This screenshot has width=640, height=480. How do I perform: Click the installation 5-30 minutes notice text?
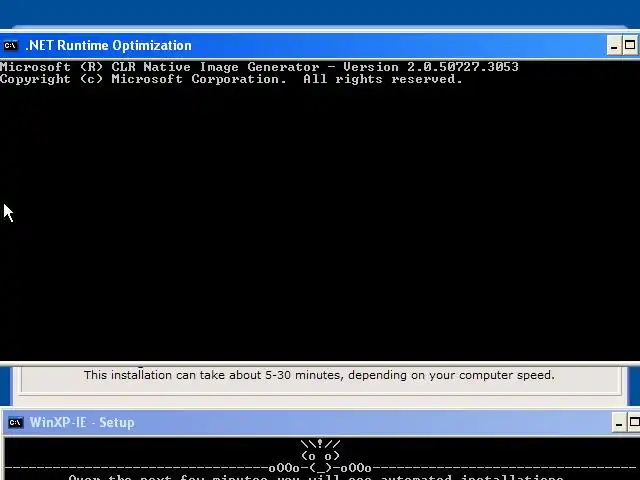point(319,375)
